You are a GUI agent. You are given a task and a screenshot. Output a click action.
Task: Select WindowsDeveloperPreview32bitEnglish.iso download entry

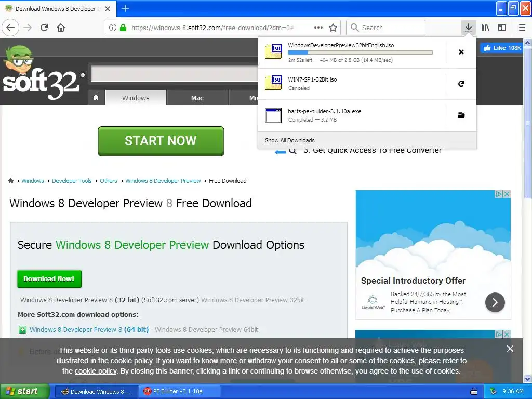click(x=352, y=52)
